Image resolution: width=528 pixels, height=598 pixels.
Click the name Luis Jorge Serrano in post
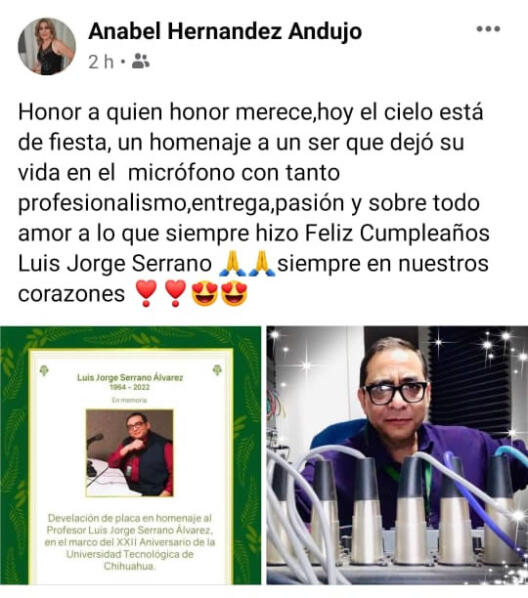click(x=115, y=264)
